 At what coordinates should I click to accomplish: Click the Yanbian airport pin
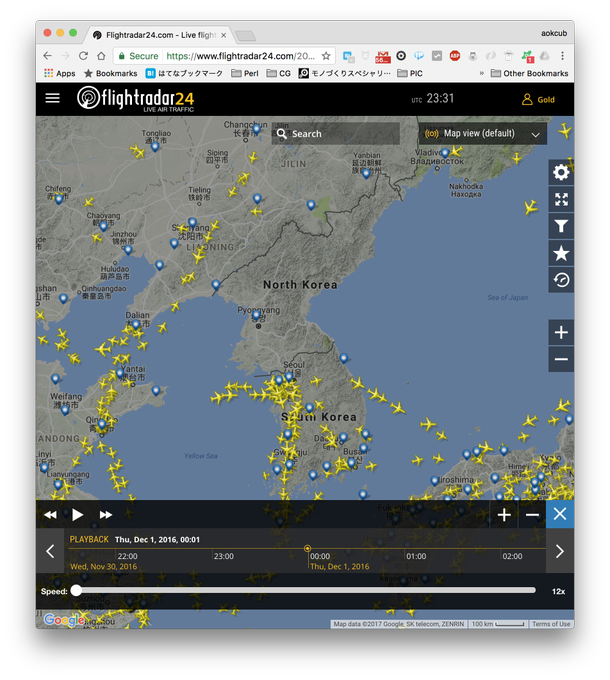pos(366,173)
